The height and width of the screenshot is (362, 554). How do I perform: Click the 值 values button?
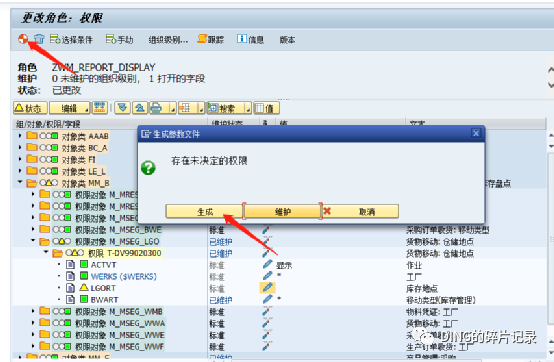click(266, 108)
